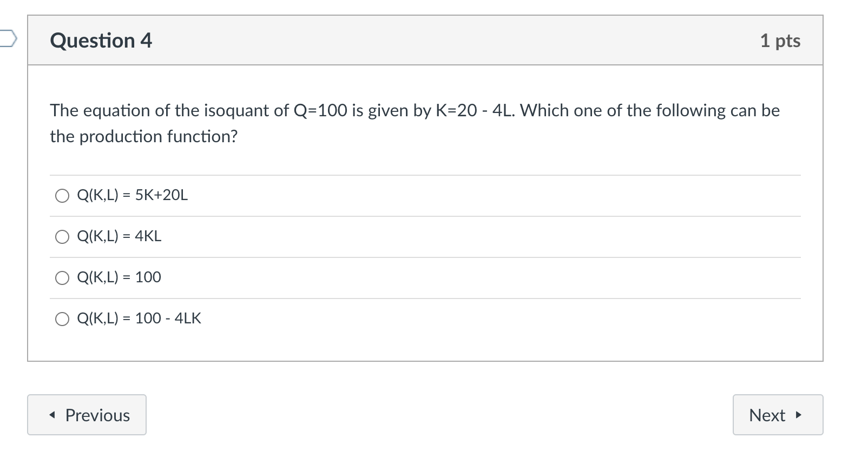868x451 pixels.
Task: Select answer Q(K,L) = 100 - 4LK
Action: click(139, 319)
